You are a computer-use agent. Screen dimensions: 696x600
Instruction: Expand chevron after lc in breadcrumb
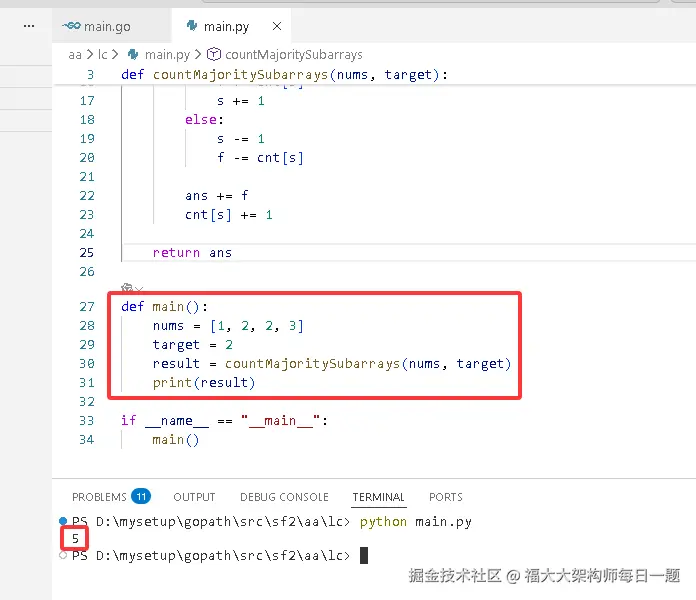pos(115,55)
